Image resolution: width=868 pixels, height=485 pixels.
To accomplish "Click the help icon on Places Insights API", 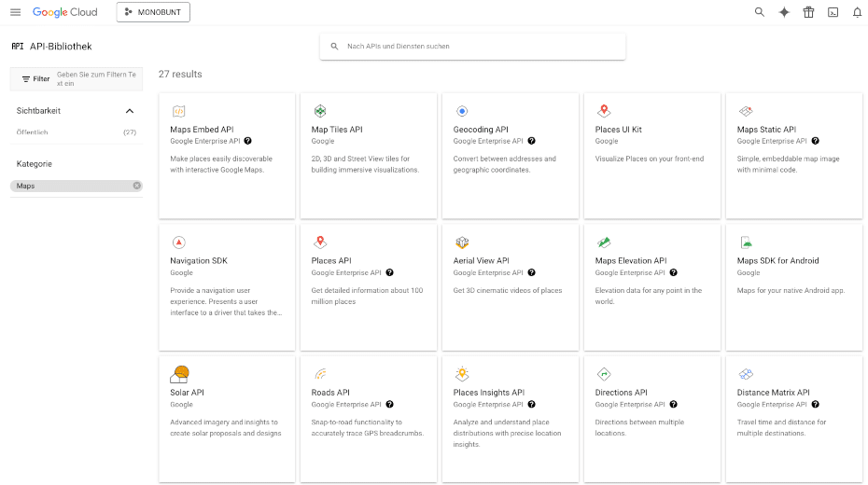I will point(531,404).
